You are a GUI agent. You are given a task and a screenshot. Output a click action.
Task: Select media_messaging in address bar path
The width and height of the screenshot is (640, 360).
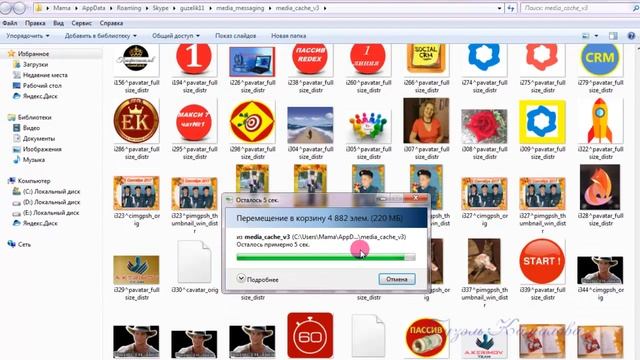(x=240, y=8)
